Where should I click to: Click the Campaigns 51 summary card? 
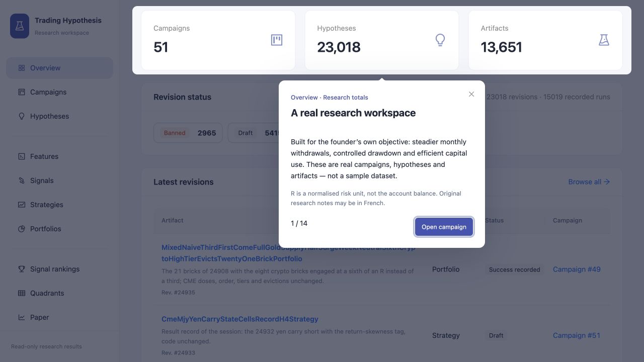pyautogui.click(x=218, y=40)
